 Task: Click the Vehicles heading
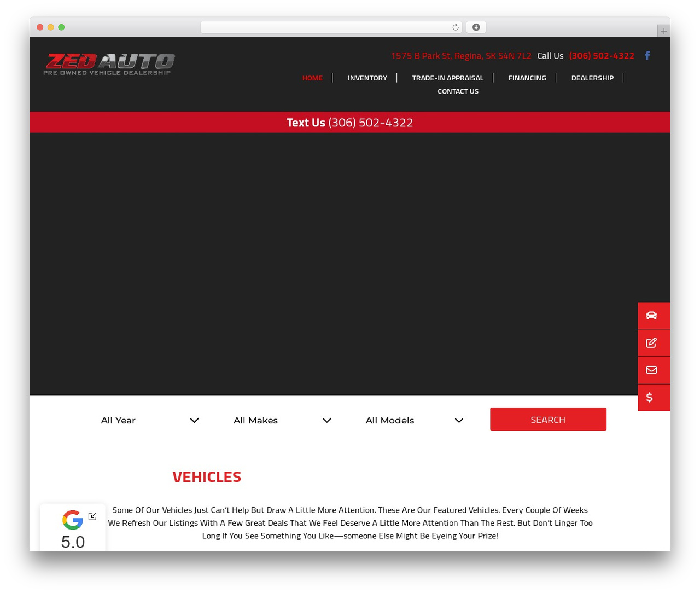pyautogui.click(x=207, y=476)
